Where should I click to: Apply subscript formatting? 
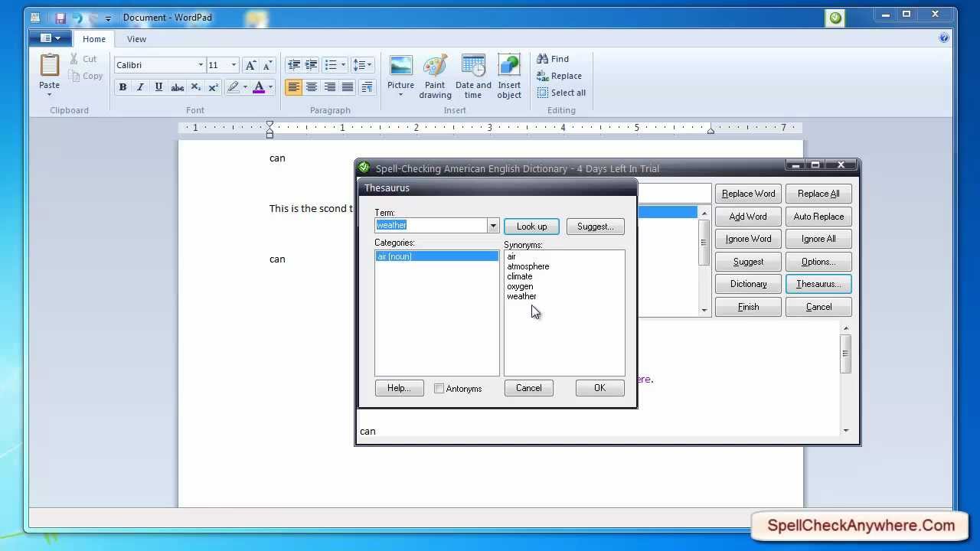coord(195,87)
